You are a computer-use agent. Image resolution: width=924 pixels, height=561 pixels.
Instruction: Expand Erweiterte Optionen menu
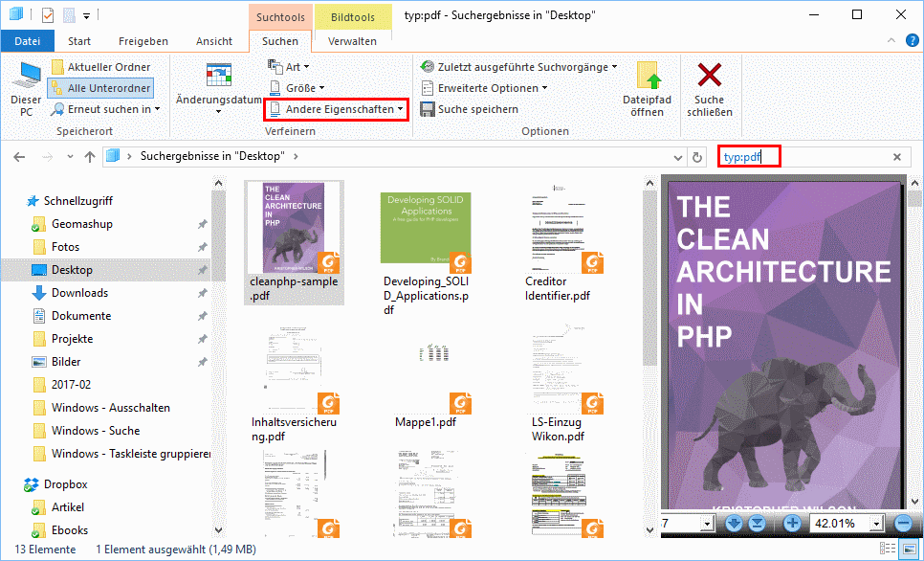tap(484, 88)
